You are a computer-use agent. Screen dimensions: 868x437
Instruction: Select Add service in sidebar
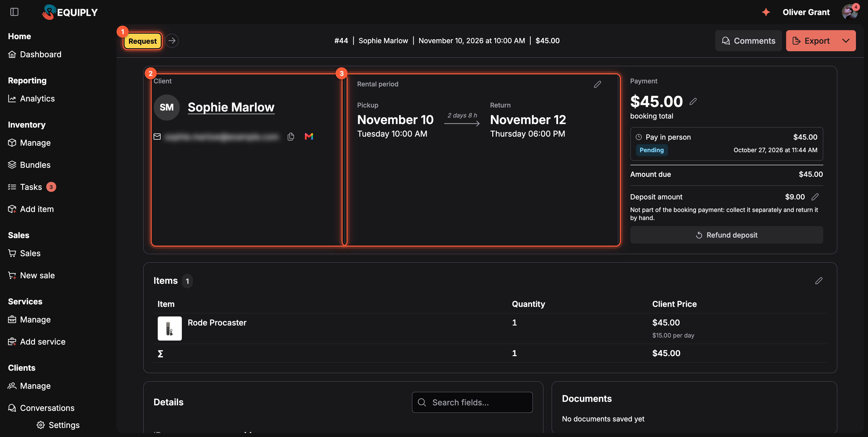[x=37, y=341]
